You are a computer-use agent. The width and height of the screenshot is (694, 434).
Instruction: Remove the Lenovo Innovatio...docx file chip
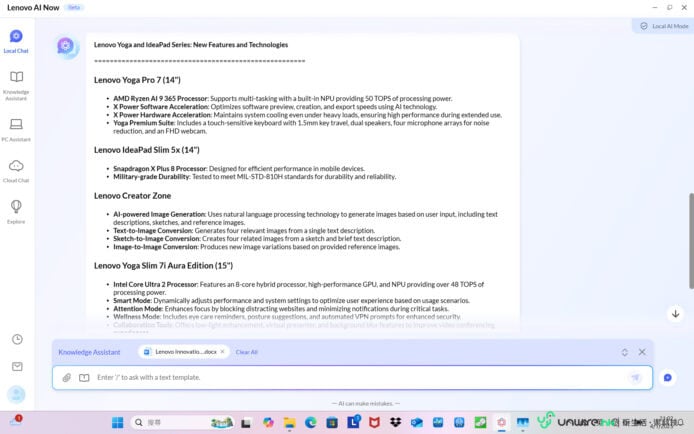point(223,352)
